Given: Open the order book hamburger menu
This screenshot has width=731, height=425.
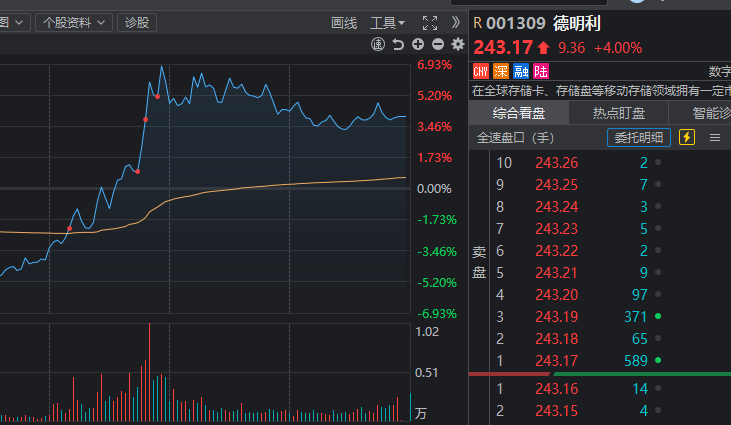Looking at the screenshot, I should [715, 137].
